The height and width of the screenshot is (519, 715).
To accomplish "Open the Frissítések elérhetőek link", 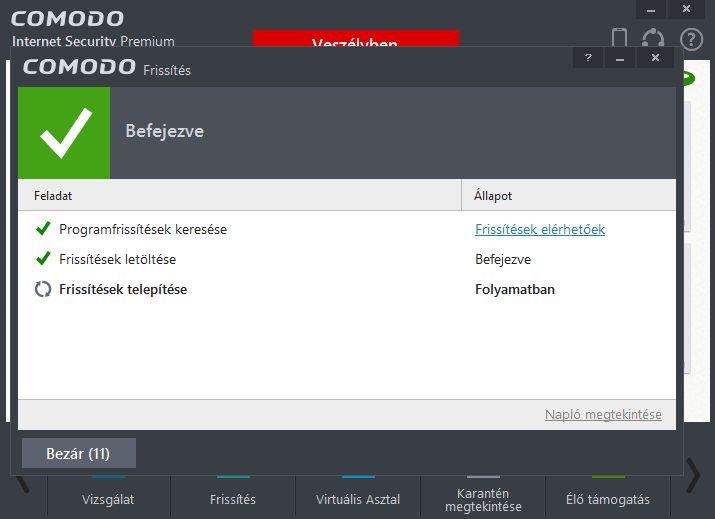I will (540, 229).
